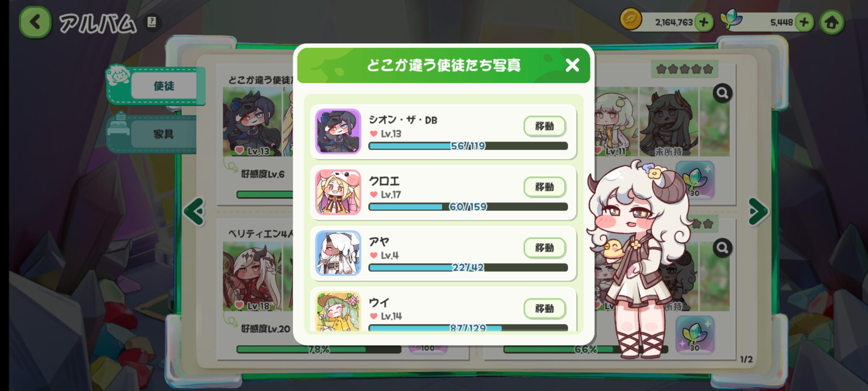Click クロエ's 60/159 affection progress bar

[x=468, y=207]
